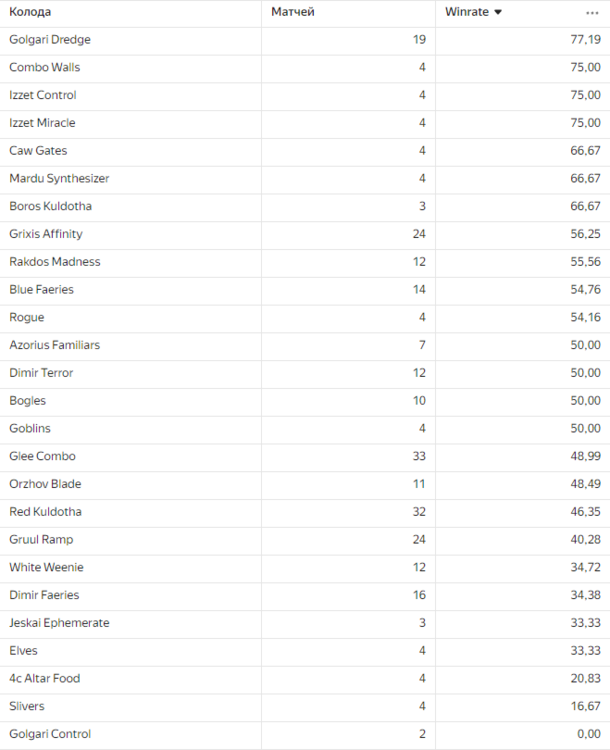Click the Red Kuldotha deck name
The height and width of the screenshot is (750, 610).
[x=45, y=512]
